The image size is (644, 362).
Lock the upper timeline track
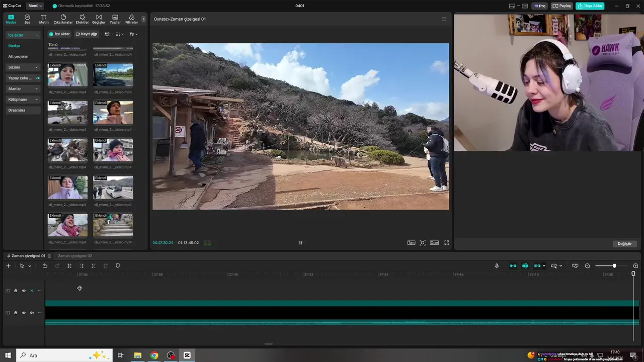(16, 291)
